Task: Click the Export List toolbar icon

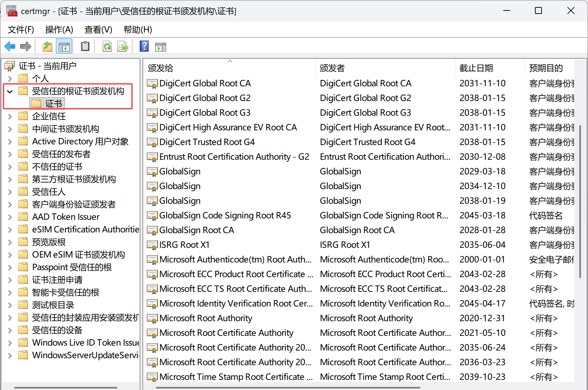Action: (x=123, y=46)
